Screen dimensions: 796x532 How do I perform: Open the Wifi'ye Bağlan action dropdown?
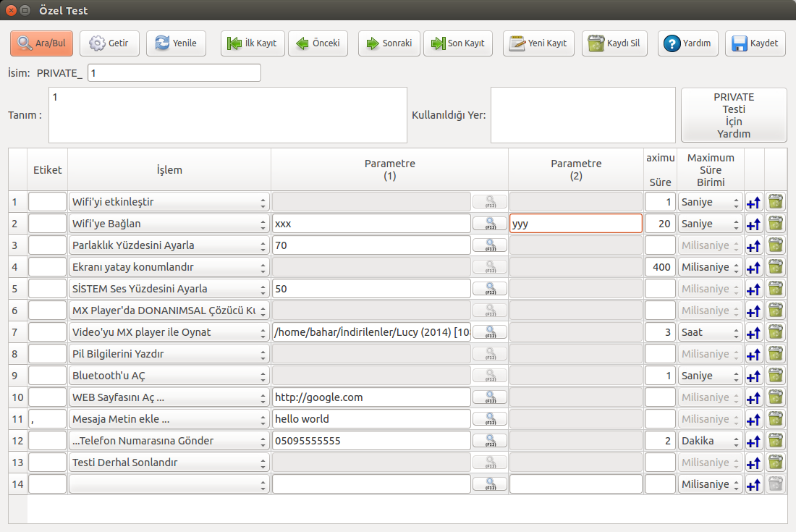(169, 224)
